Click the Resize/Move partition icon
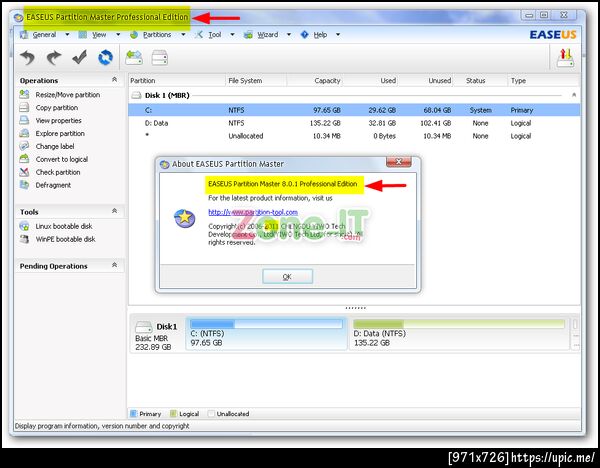This screenshot has width=600, height=468. (x=24, y=94)
